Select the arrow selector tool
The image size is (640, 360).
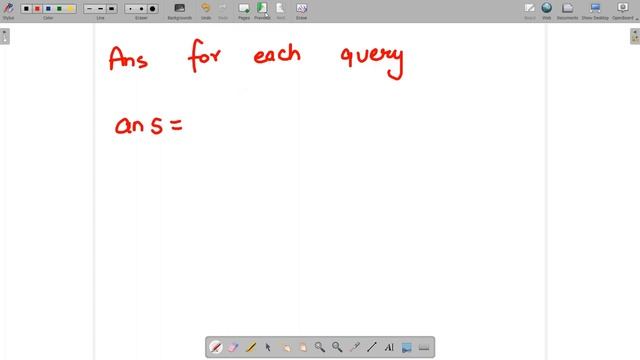click(x=268, y=347)
